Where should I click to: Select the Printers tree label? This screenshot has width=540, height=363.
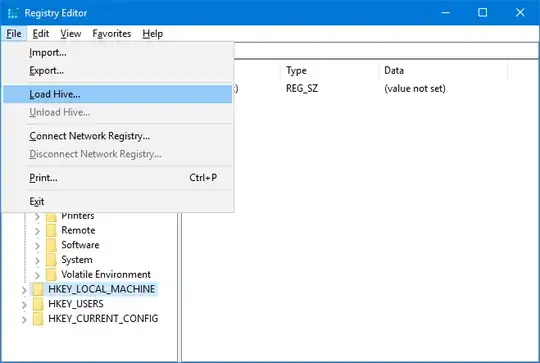[x=78, y=217]
